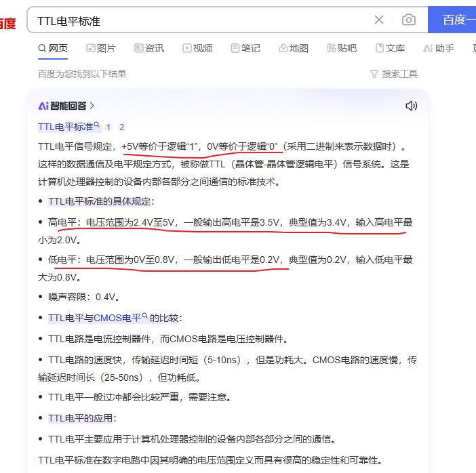Screen dimensions: 476x473
Task: Click the heading TTL电平标准的具体规定：
Action: click(102, 201)
